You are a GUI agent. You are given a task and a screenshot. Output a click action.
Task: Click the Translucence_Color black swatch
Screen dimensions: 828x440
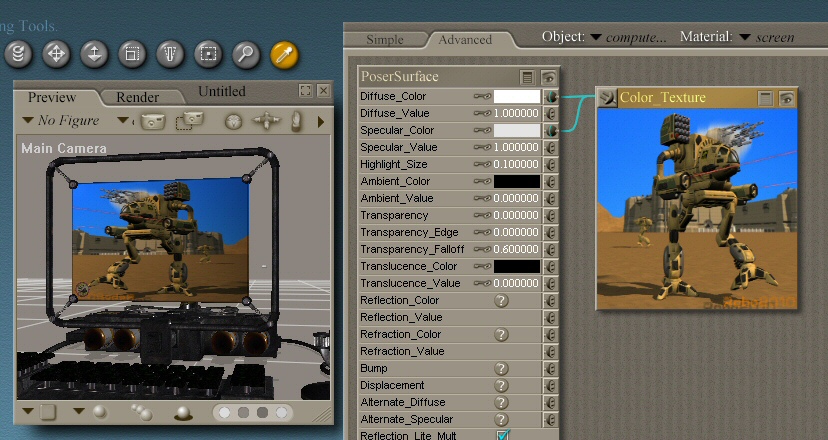tap(517, 266)
